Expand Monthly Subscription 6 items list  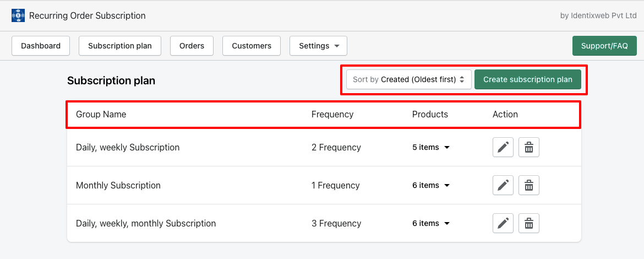[x=431, y=185]
